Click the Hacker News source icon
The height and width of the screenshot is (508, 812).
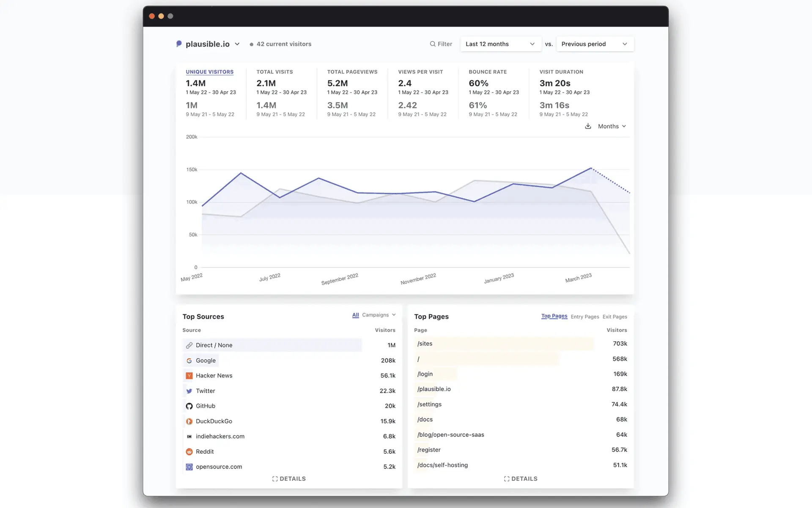[189, 376]
